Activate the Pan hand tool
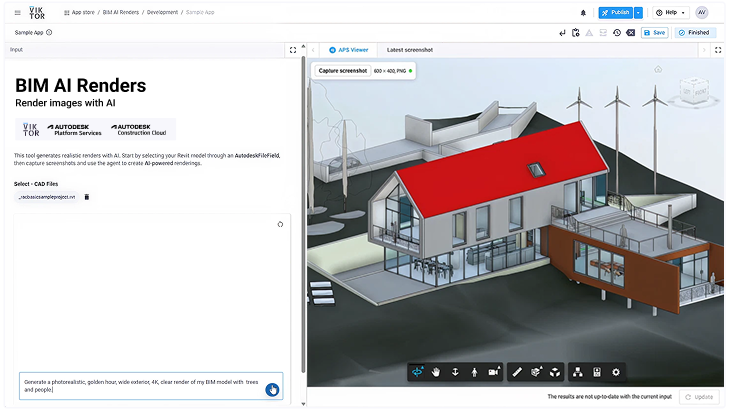Viewport: 730px width, 410px height. click(x=436, y=372)
